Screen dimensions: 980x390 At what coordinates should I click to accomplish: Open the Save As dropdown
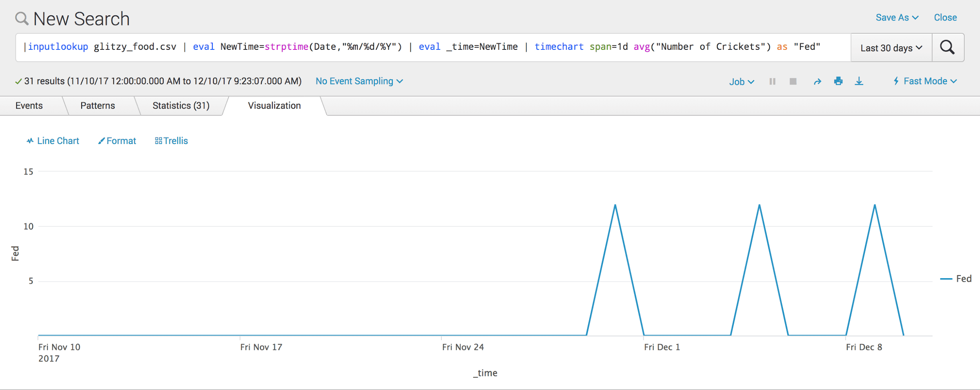click(897, 18)
